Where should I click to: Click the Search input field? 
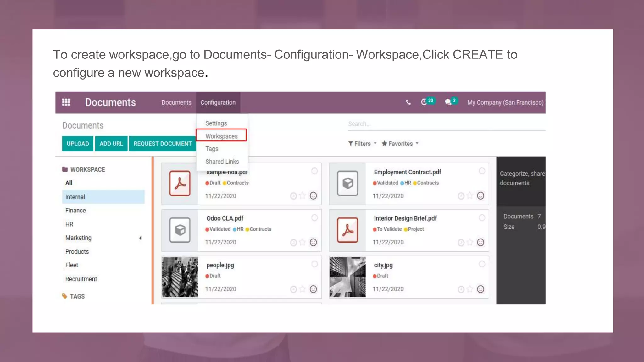pyautogui.click(x=446, y=124)
